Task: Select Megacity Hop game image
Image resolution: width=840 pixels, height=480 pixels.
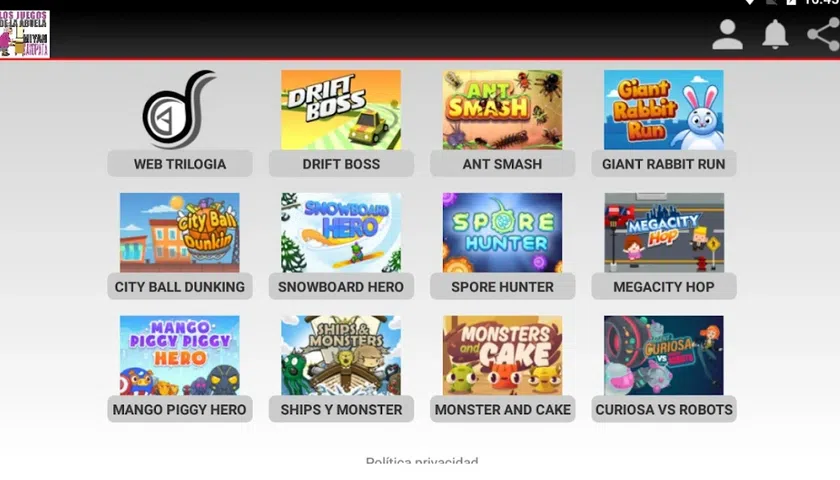Action: point(664,232)
